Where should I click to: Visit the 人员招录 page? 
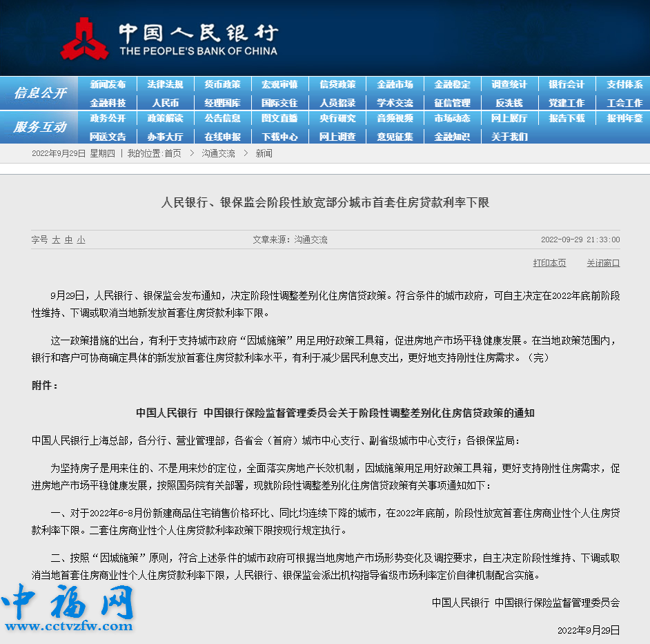point(337,103)
